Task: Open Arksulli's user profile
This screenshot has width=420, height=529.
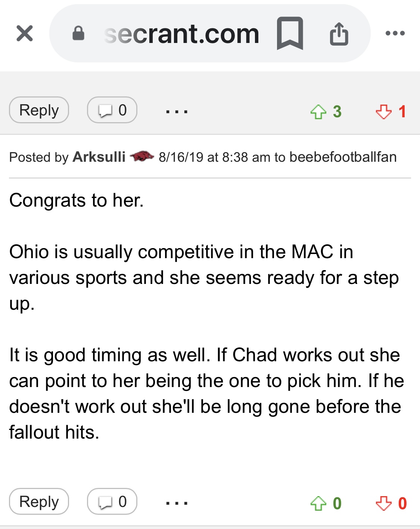Action: [99, 157]
